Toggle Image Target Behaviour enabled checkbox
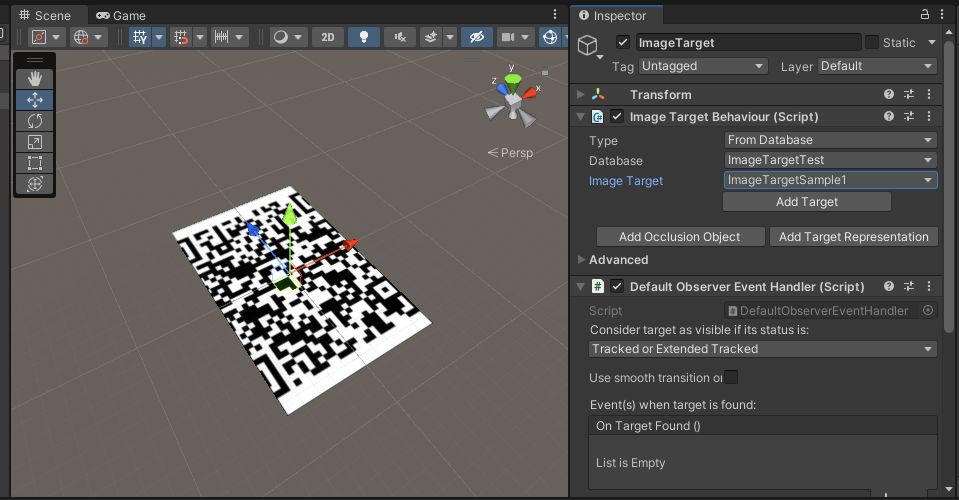 point(617,116)
